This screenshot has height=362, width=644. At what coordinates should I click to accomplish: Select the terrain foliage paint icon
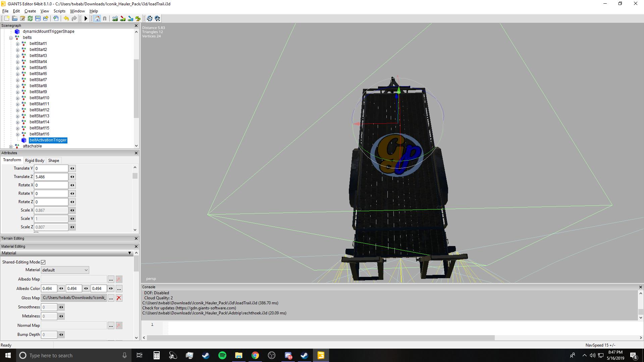pyautogui.click(x=138, y=18)
